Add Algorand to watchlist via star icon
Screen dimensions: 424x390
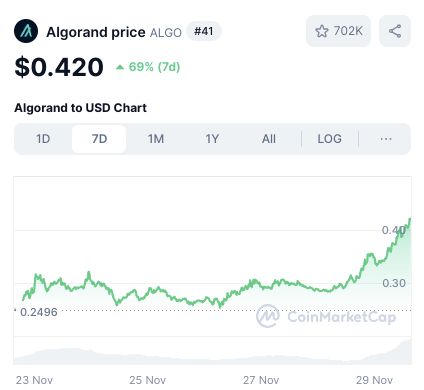322,31
